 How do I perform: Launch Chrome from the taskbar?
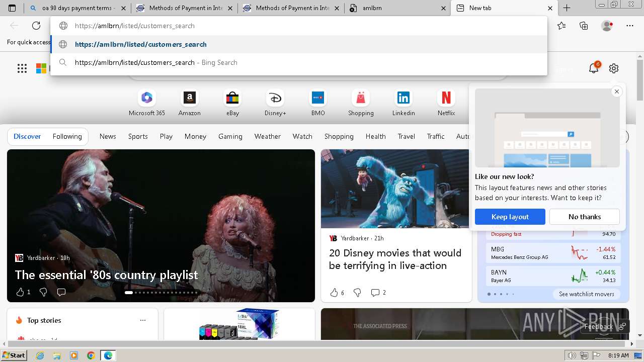pos(91,355)
